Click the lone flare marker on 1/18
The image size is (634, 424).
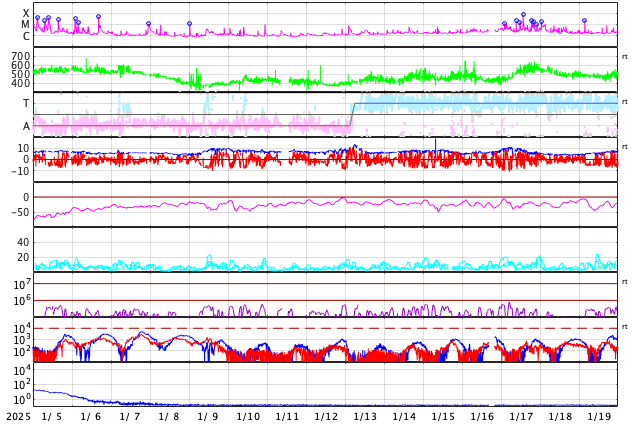(584, 20)
